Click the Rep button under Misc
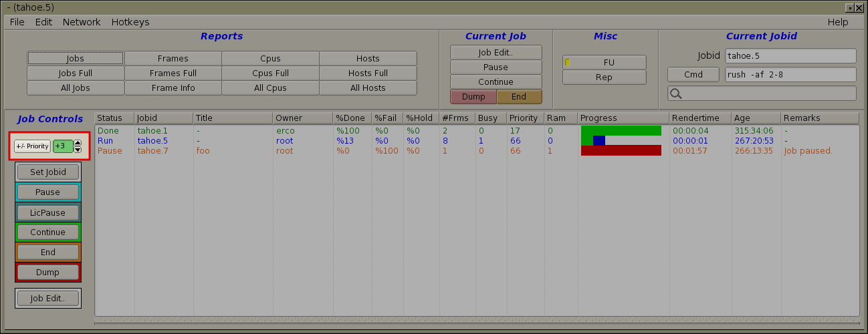Screen dimensions: 868x334 [x=604, y=77]
